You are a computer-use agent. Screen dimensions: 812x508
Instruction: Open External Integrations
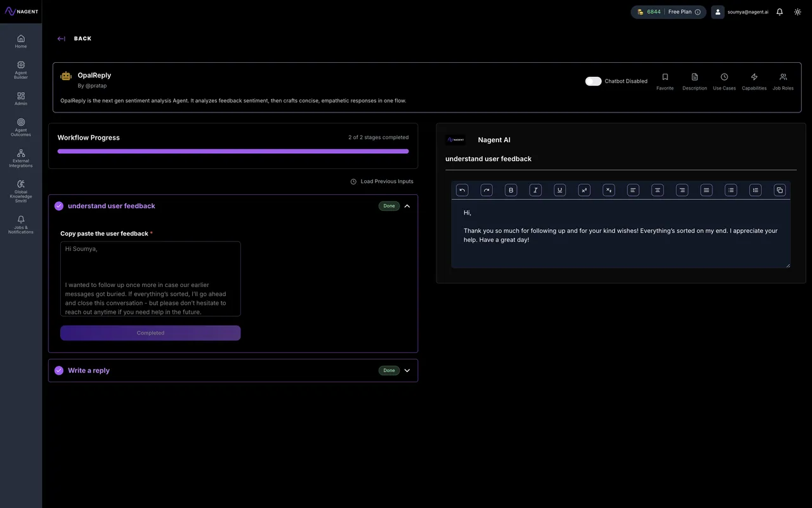(21, 158)
